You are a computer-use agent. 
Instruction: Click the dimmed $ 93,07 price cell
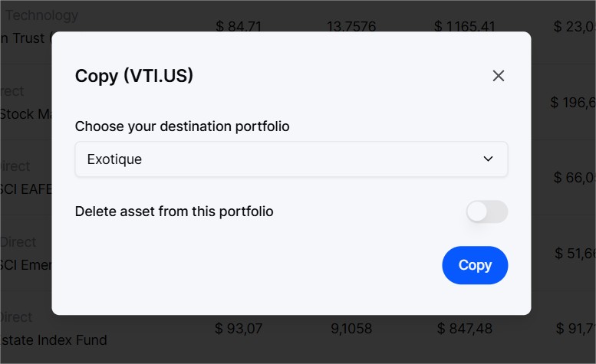pos(239,328)
